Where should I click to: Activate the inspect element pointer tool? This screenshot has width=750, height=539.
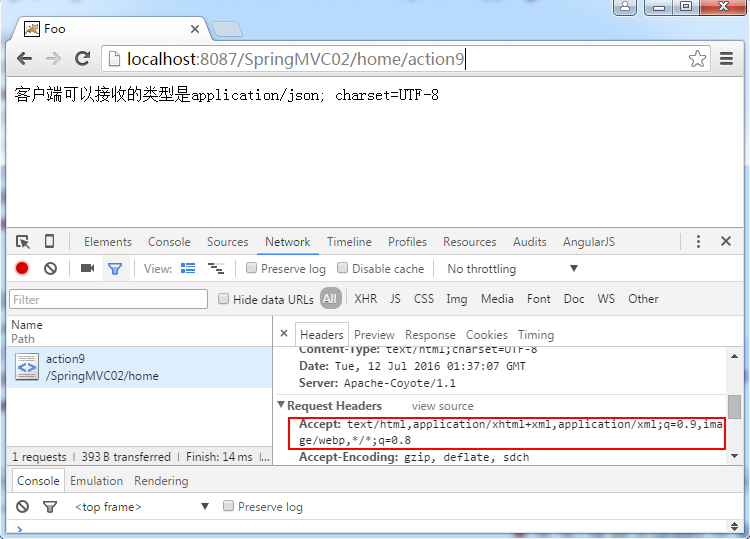coord(22,242)
